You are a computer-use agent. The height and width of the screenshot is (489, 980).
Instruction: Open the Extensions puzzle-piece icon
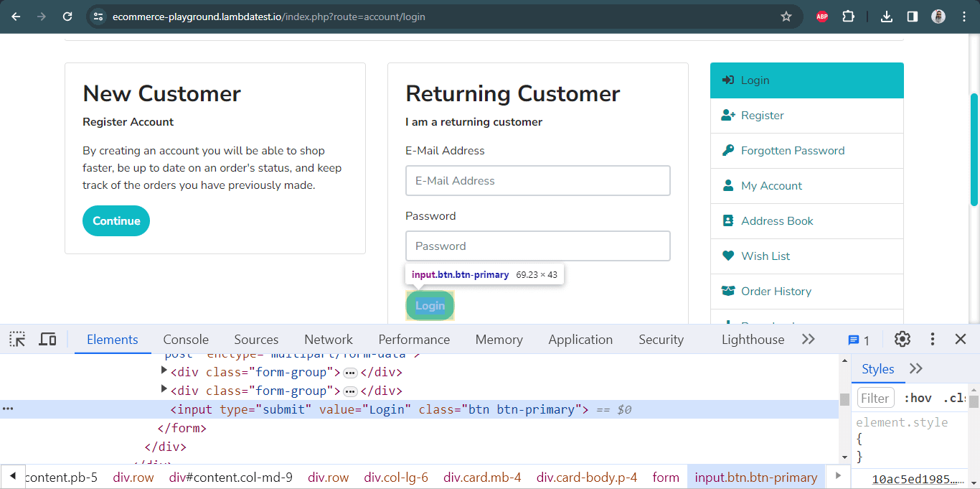[x=848, y=16]
